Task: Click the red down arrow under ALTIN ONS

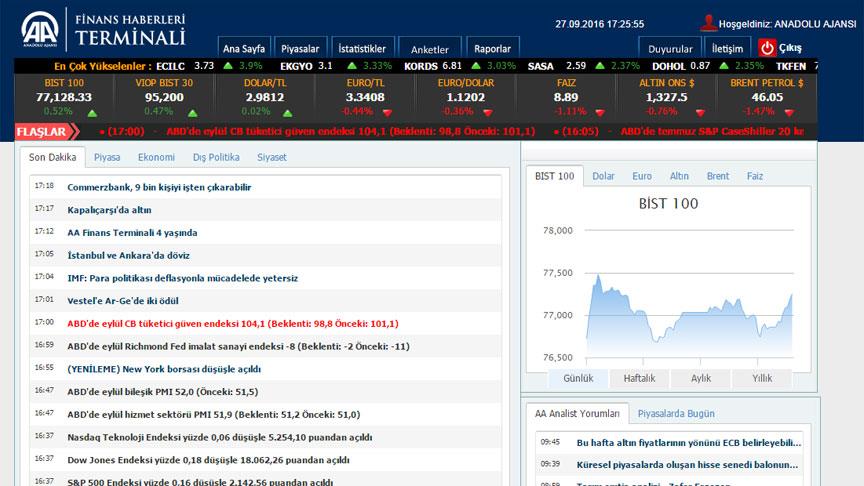Action: [699, 112]
